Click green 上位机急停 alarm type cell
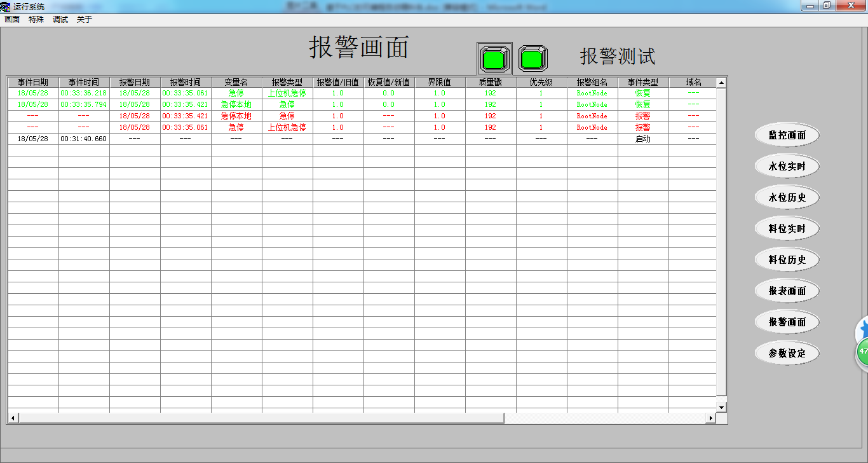The image size is (868, 463). tap(287, 93)
